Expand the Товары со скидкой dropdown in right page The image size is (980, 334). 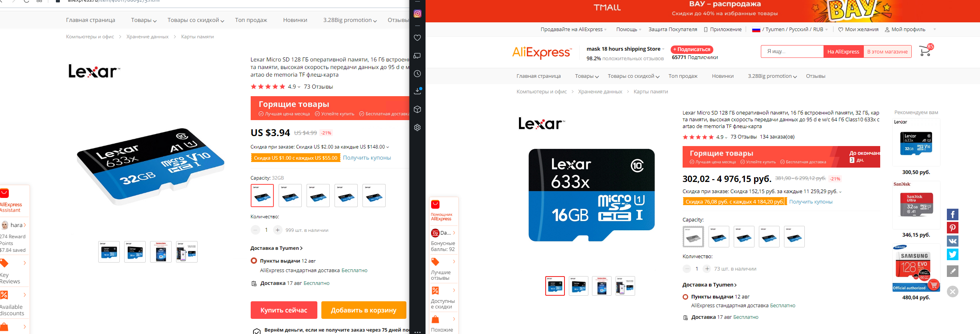coord(634,76)
